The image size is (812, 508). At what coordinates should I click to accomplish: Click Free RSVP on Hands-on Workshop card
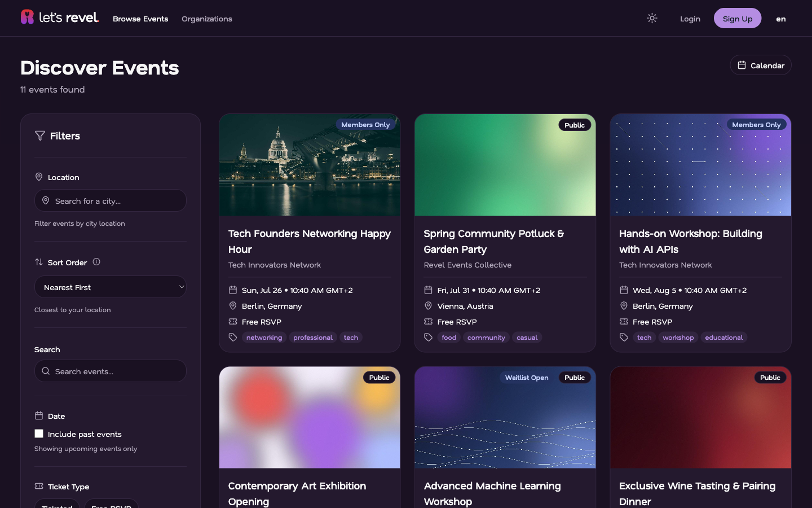pos(652,322)
